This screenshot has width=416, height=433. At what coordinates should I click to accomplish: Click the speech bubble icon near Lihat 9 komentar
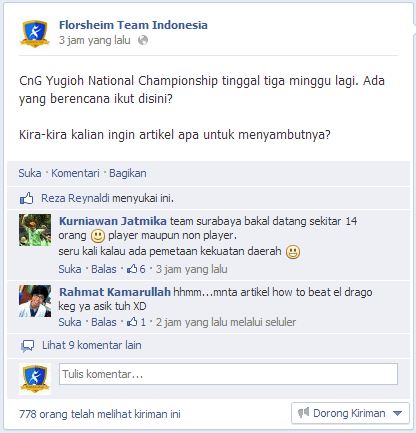coord(27,346)
